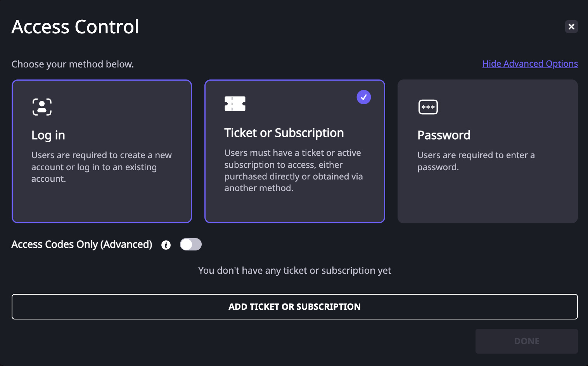Click the Log in face-scan icon
The height and width of the screenshot is (366, 588).
coord(42,107)
